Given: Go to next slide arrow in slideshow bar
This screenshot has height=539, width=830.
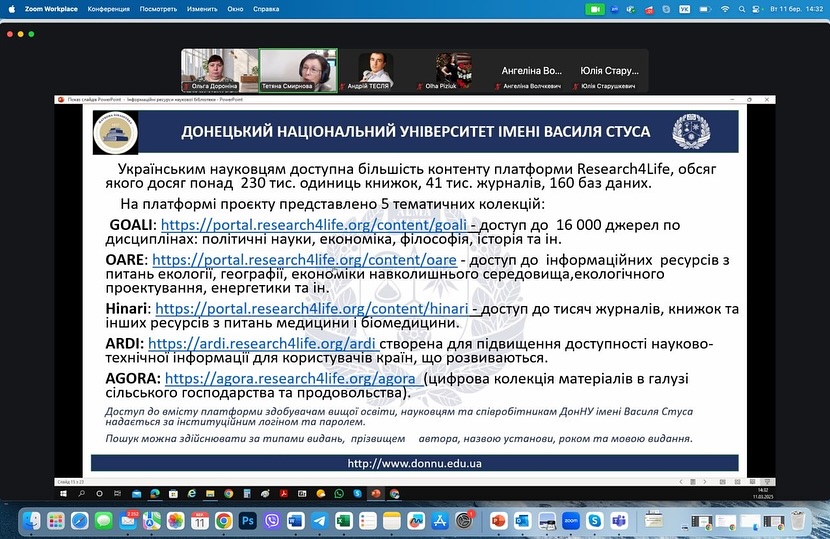Looking at the screenshot, I should pos(705,482).
